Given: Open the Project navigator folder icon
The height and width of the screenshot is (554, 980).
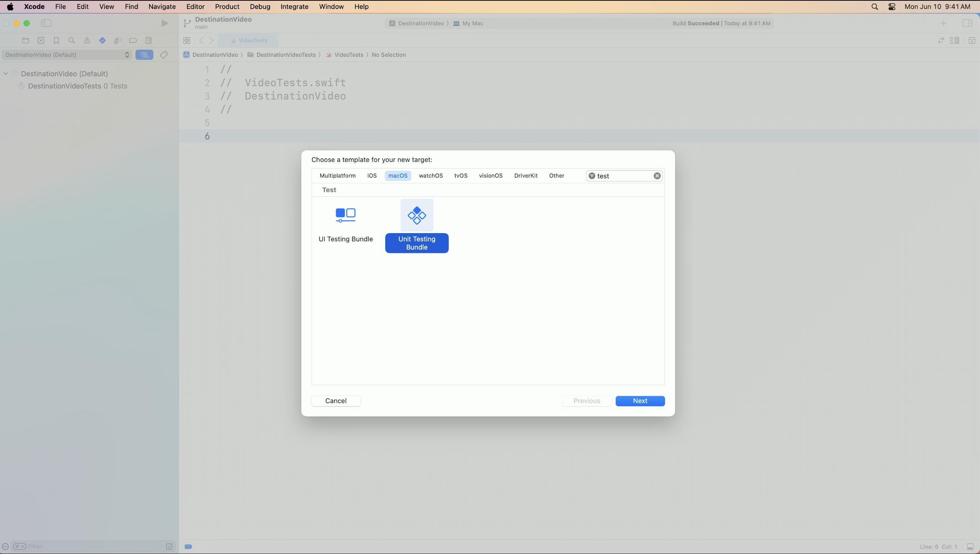Looking at the screenshot, I should (26, 40).
